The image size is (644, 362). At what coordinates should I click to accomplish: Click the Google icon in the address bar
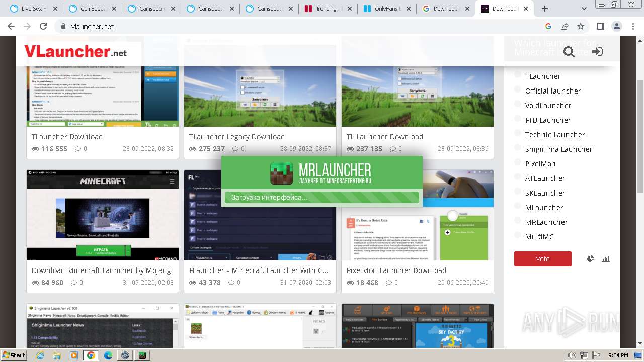click(548, 26)
